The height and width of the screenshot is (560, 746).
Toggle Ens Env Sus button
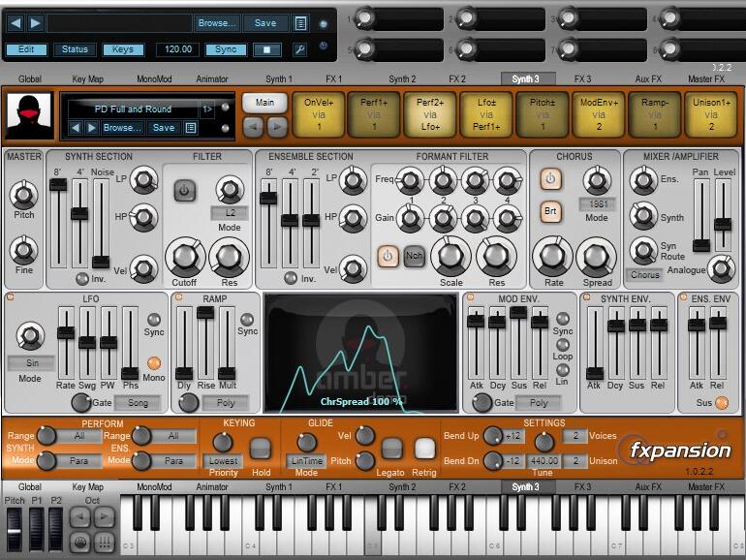pos(722,402)
